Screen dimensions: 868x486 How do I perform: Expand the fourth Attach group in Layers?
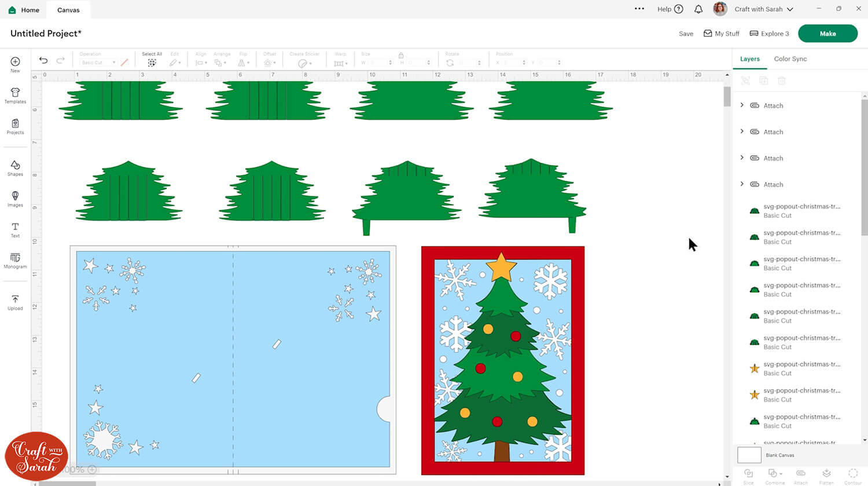[742, 184]
